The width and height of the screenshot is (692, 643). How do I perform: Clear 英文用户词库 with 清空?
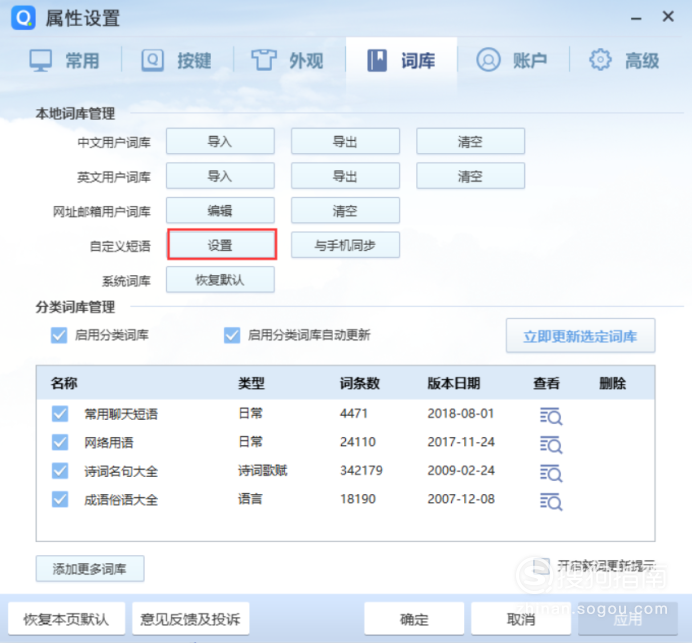click(x=470, y=176)
